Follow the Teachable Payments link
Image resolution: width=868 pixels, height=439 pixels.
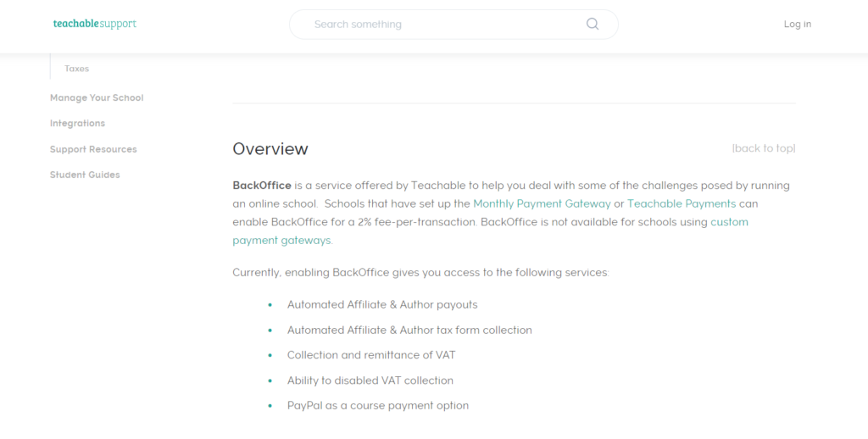coord(682,203)
